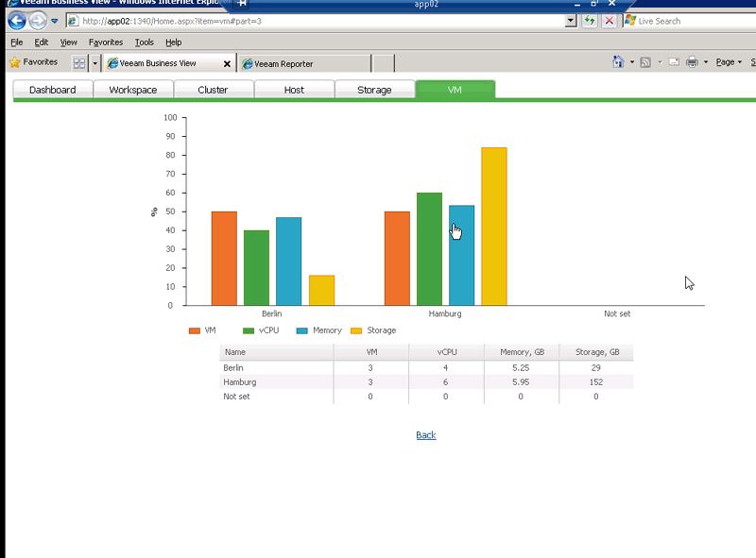Image resolution: width=756 pixels, height=558 pixels.
Task: Click the Live Search input field
Action: (x=695, y=21)
